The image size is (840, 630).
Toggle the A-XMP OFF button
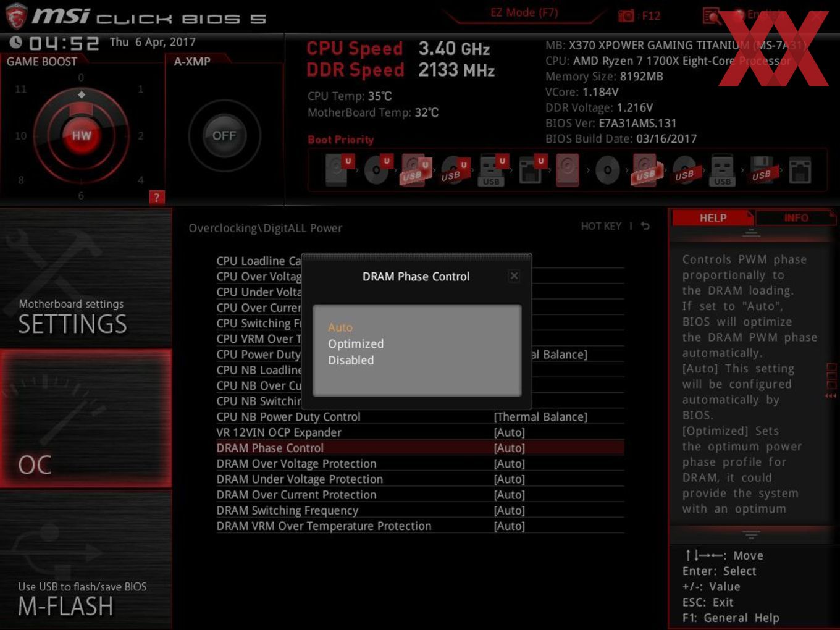click(x=224, y=136)
